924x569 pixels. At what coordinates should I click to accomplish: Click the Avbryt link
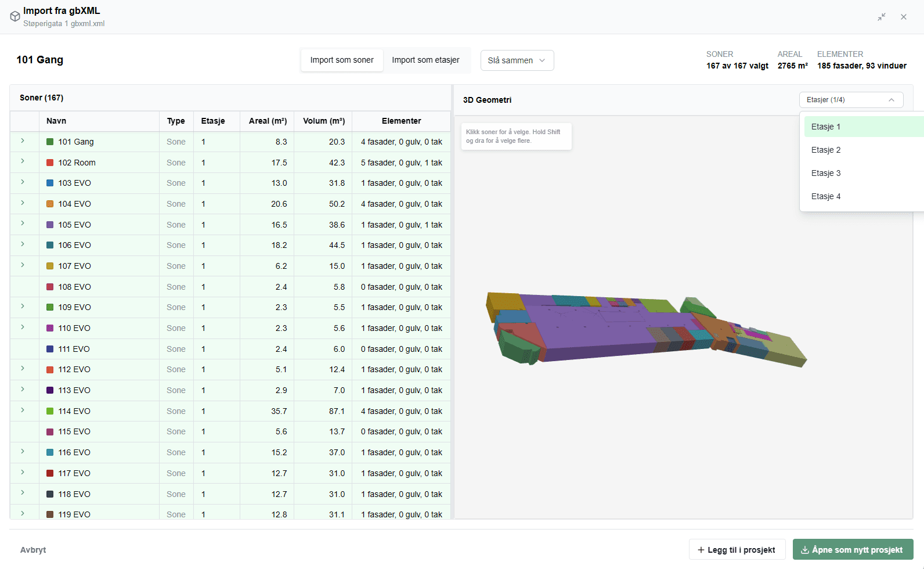coord(33,550)
